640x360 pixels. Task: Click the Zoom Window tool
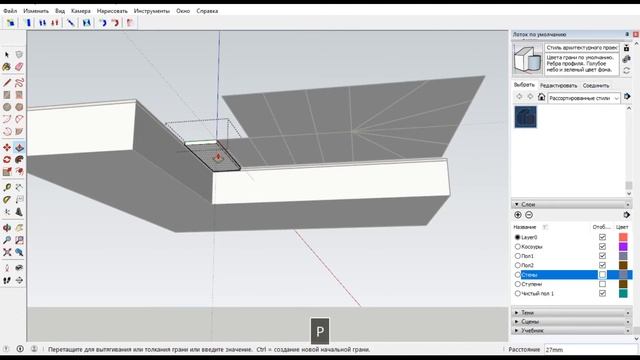coord(19,240)
